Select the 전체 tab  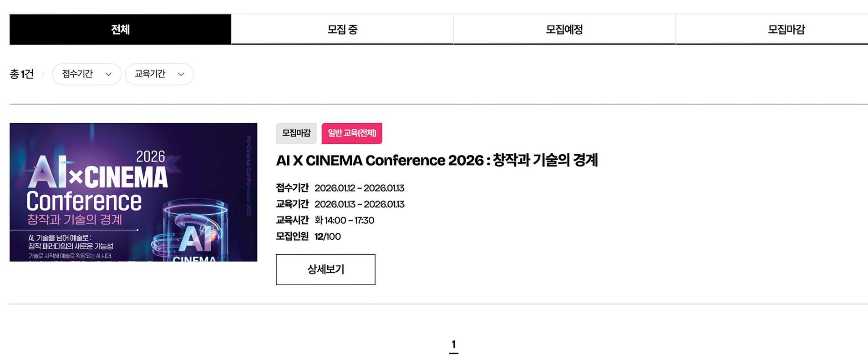120,30
